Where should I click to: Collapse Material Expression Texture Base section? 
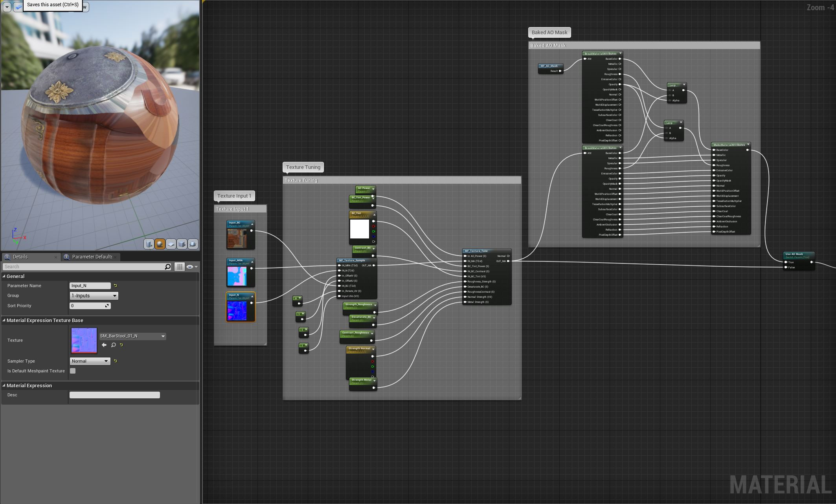pyautogui.click(x=4, y=321)
